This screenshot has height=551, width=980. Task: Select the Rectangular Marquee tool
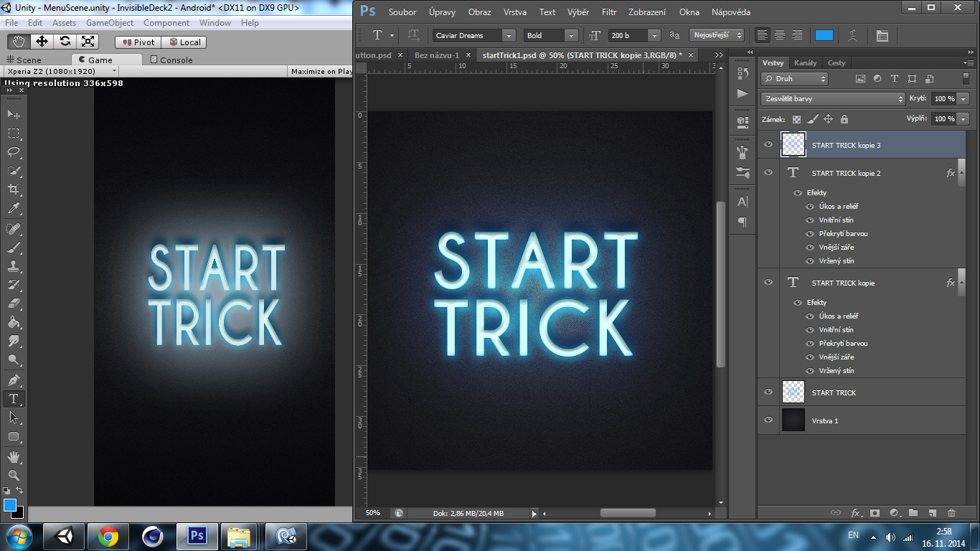pos(14,133)
